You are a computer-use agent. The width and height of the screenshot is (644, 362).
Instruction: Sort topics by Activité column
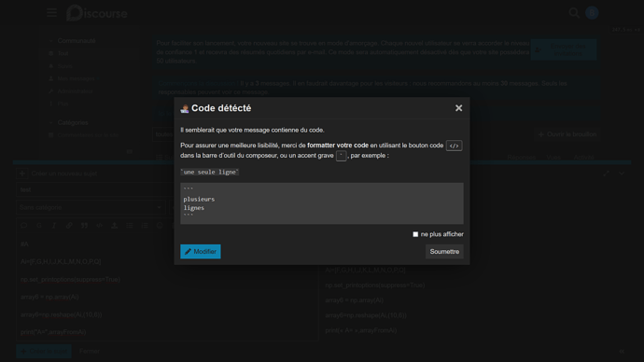coord(583,157)
